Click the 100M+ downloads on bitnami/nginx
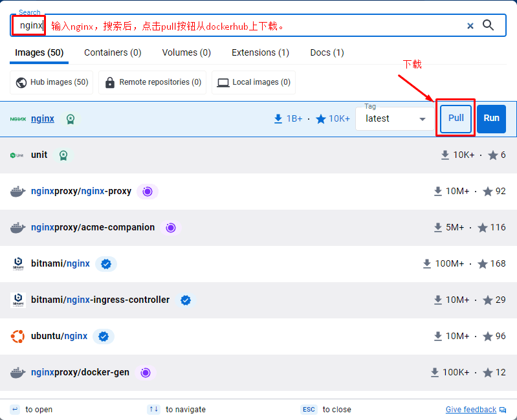 click(450, 264)
